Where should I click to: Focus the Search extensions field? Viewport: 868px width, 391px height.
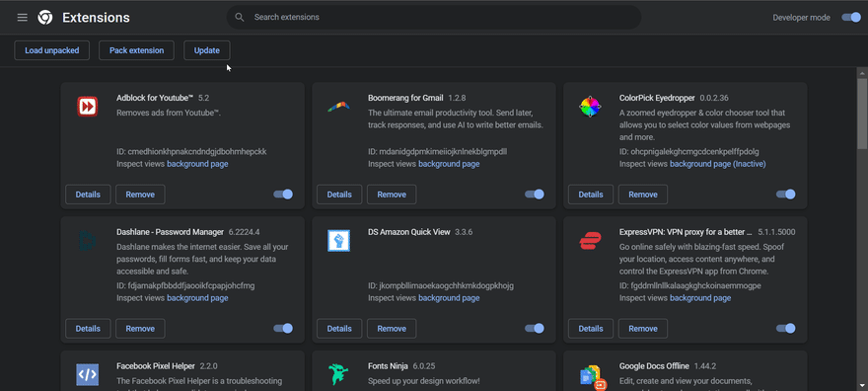click(433, 17)
